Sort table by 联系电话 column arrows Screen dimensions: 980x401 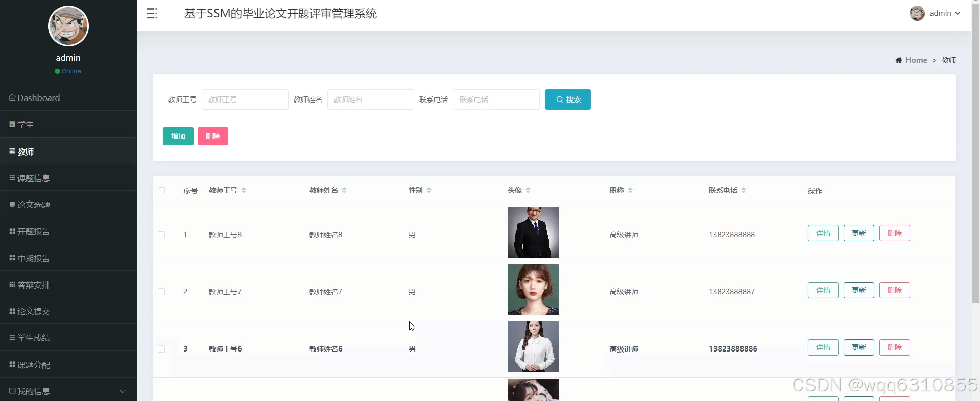click(x=744, y=190)
